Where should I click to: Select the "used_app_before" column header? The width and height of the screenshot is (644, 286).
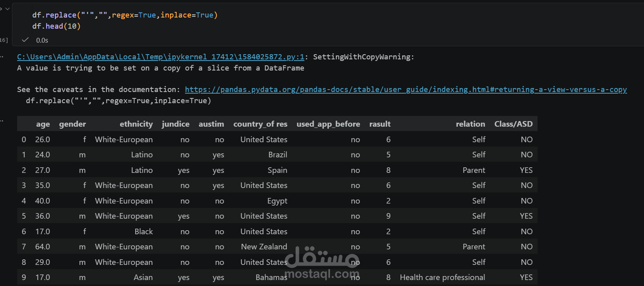(x=328, y=124)
